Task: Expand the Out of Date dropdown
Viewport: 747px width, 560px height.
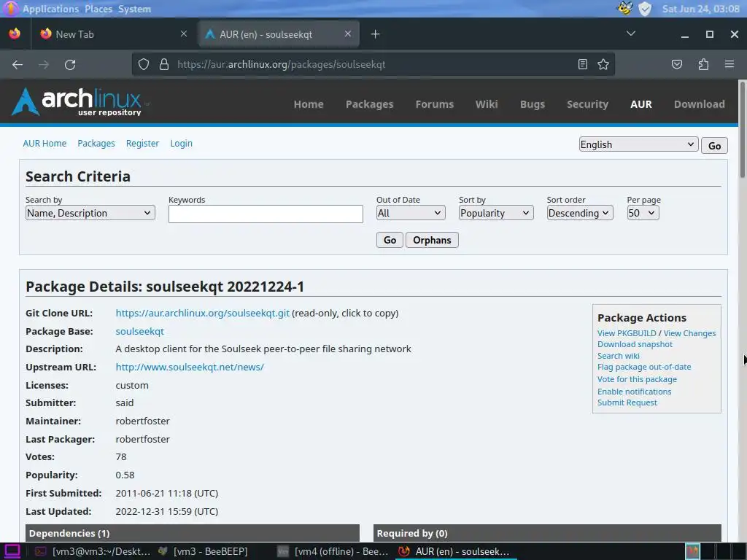Action: click(x=411, y=213)
